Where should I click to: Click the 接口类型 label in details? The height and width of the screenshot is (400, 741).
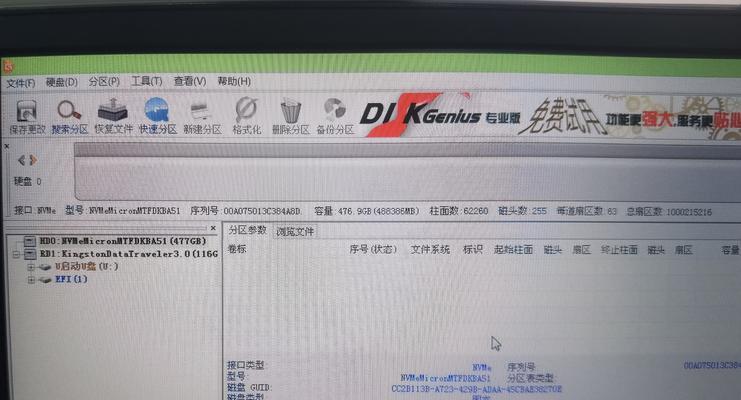coord(246,365)
